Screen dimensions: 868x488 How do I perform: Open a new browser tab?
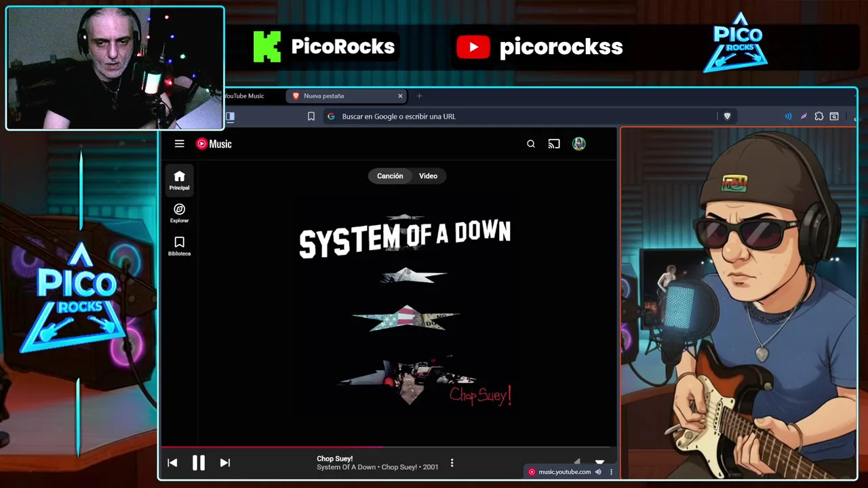[x=419, y=96]
